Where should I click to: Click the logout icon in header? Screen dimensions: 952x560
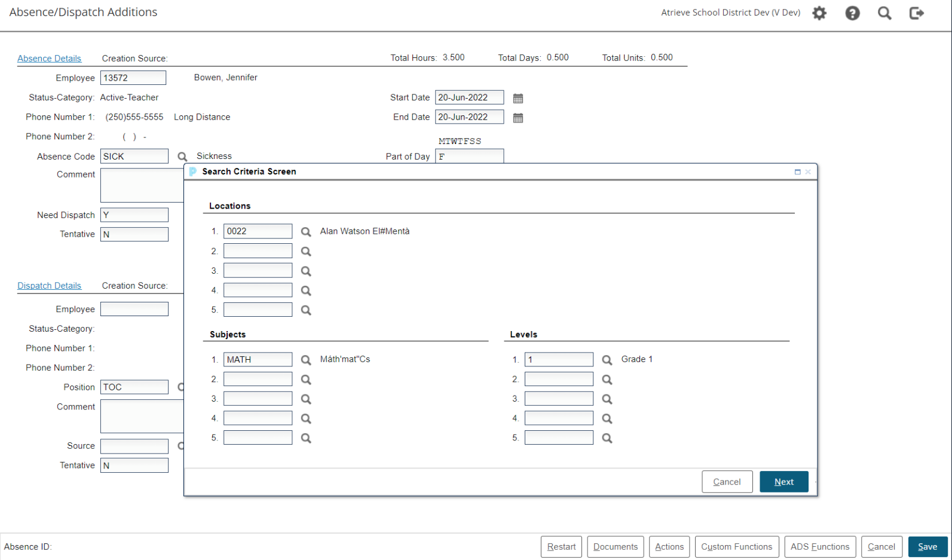click(916, 13)
